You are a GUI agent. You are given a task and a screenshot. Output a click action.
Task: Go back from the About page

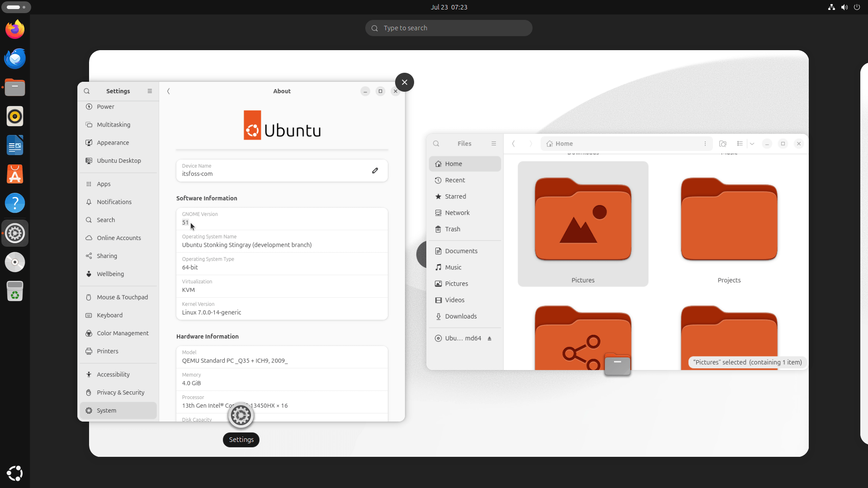169,91
